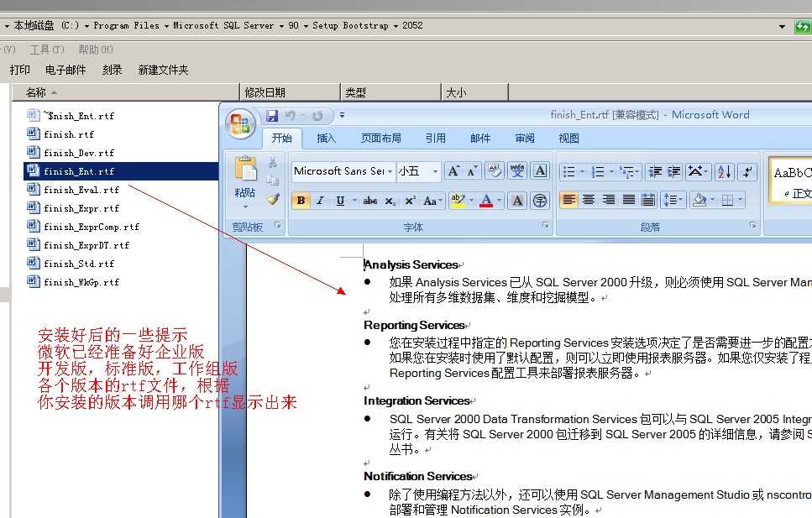812x518 pixels.
Task: Click 电子邮件 in the Explorer toolbar
Action: click(x=65, y=70)
